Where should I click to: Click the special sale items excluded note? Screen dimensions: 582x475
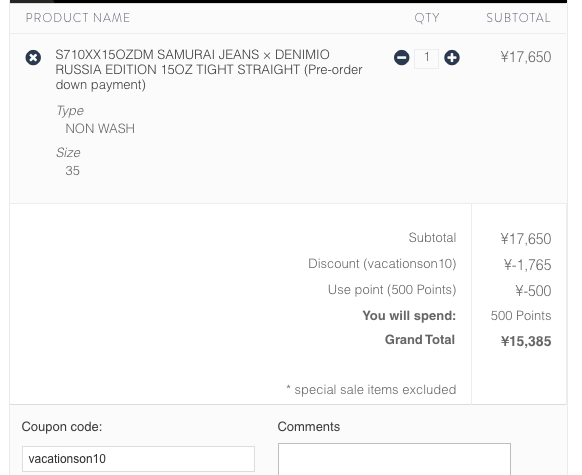[371, 390]
